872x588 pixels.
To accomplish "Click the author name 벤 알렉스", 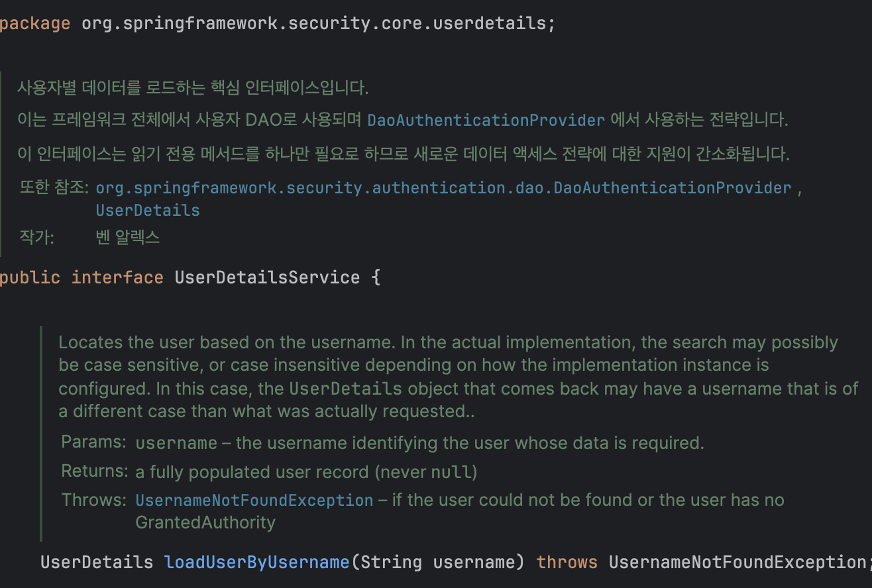I will [128, 237].
